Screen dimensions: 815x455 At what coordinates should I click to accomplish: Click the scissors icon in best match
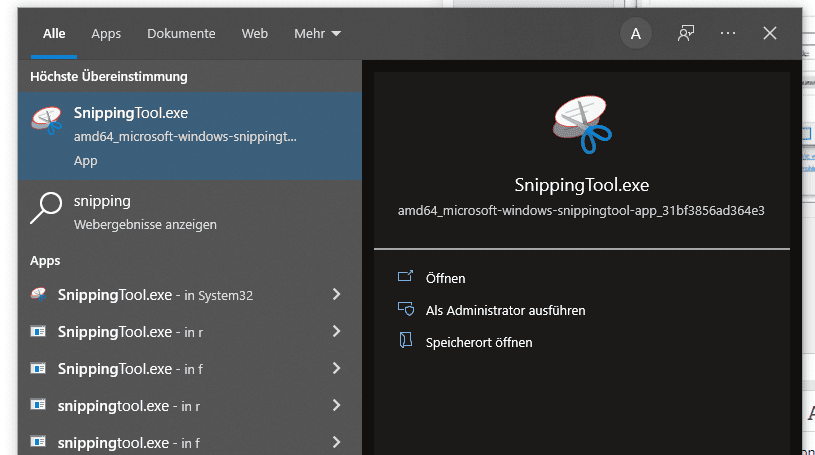[46, 120]
